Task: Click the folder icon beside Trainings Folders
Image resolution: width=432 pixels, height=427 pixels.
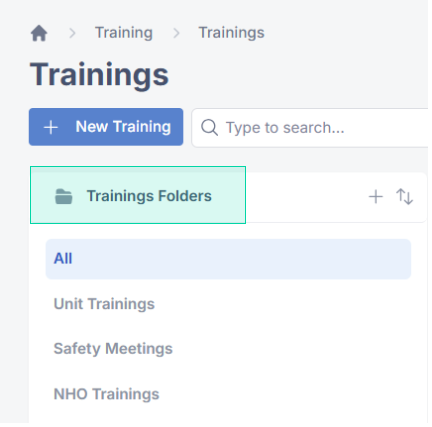Action: pyautogui.click(x=63, y=196)
